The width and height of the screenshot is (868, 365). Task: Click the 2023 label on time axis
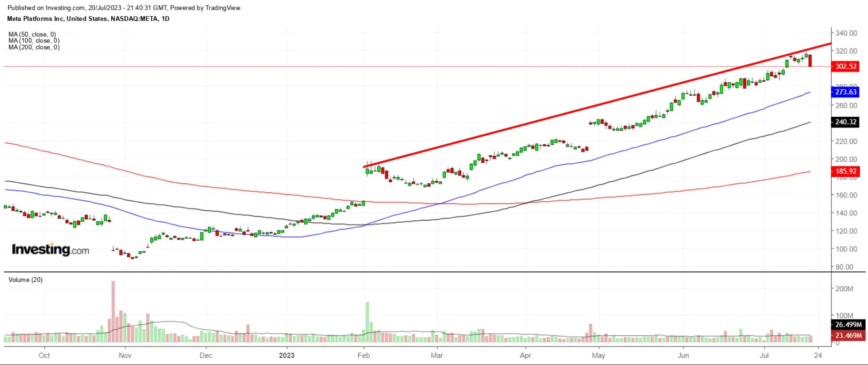coord(287,356)
